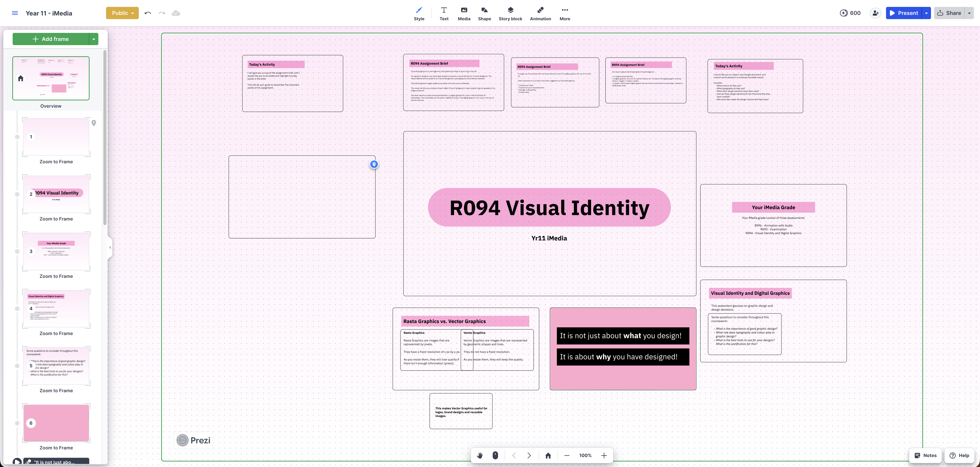The image size is (980, 467).
Task: Select frame 6 pink thumbnail
Action: [x=56, y=423]
